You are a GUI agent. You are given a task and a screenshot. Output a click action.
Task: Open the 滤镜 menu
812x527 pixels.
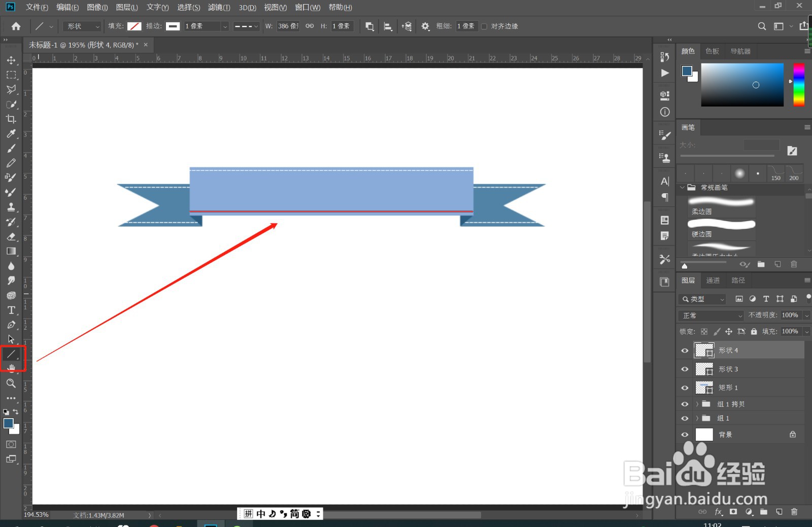(219, 8)
